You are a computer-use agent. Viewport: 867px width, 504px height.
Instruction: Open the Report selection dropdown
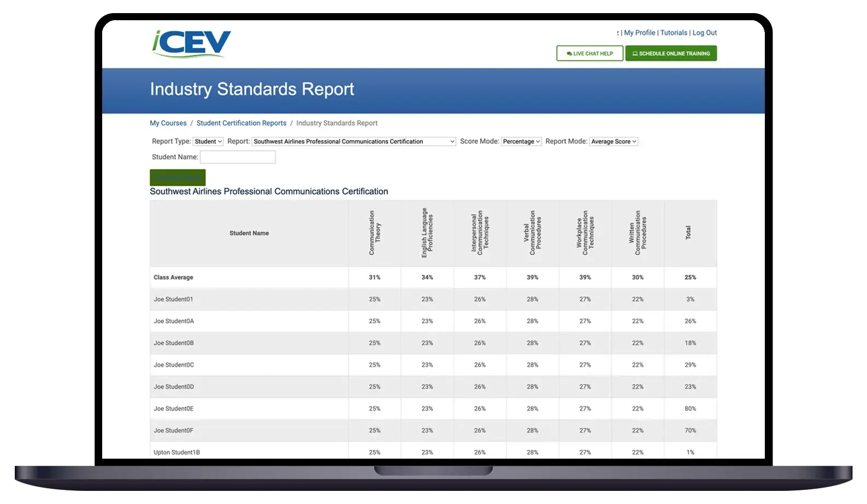tap(354, 141)
